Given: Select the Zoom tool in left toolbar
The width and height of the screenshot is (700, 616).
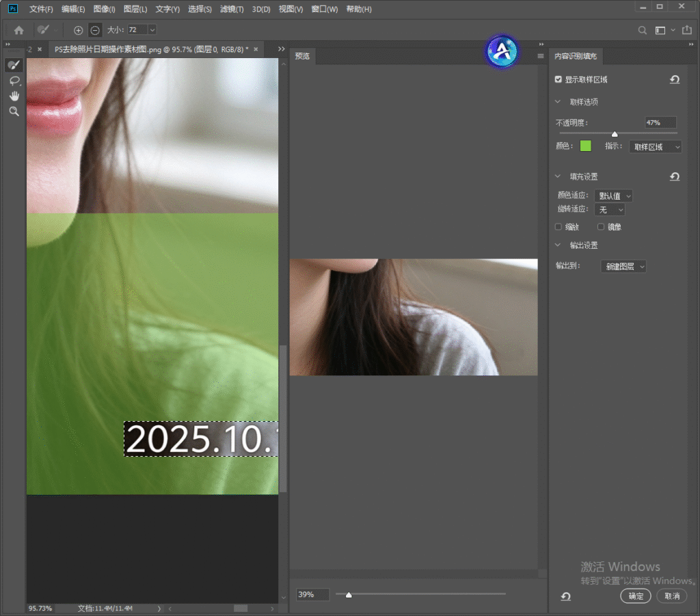Looking at the screenshot, I should 14,111.
